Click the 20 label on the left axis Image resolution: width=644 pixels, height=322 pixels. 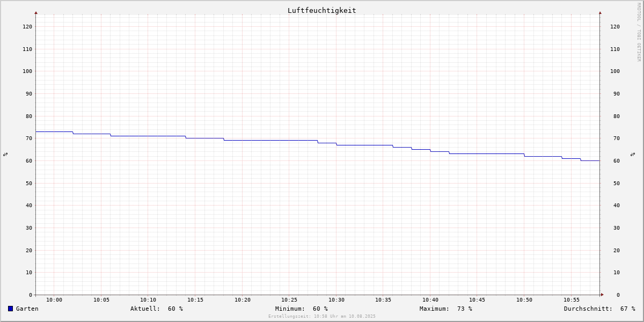29,251
